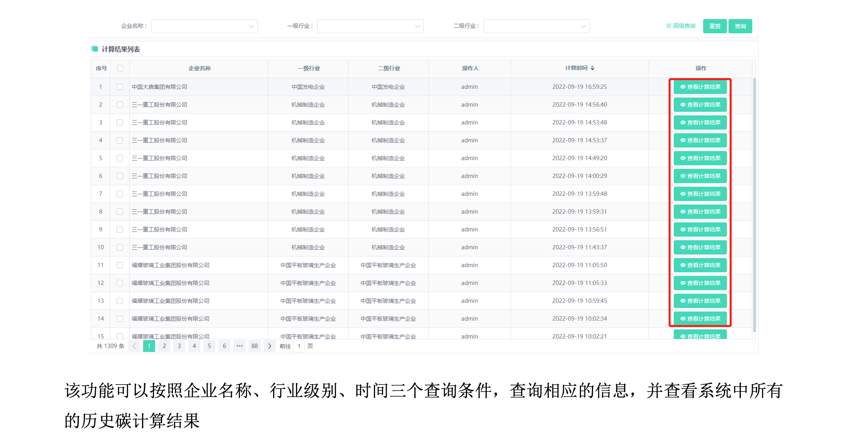Click 中国发电企业 in 一级行业 column

point(308,87)
